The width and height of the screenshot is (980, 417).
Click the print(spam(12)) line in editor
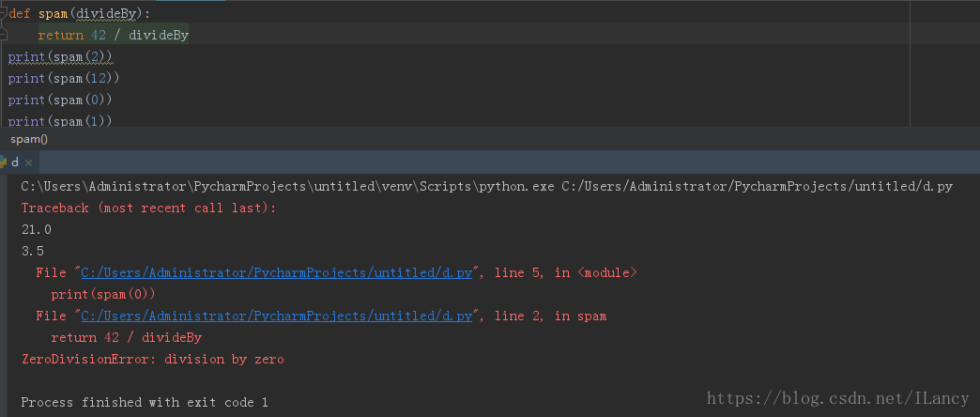pos(64,79)
